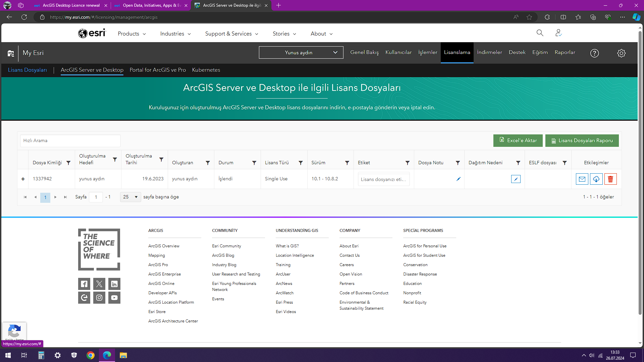Click the Esri Instagram icon
Viewport: 644px width, 362px height.
click(x=99, y=298)
